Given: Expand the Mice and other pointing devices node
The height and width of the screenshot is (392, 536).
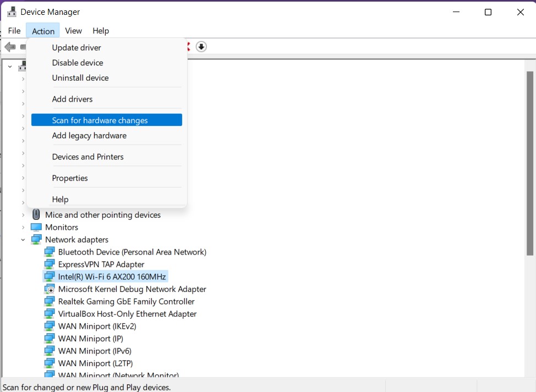Looking at the screenshot, I should point(23,214).
